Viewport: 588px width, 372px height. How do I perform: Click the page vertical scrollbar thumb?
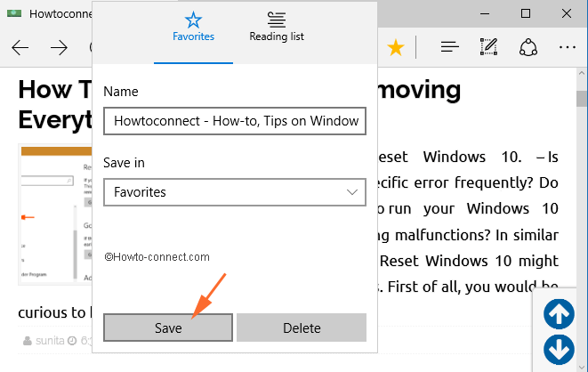coord(582,99)
